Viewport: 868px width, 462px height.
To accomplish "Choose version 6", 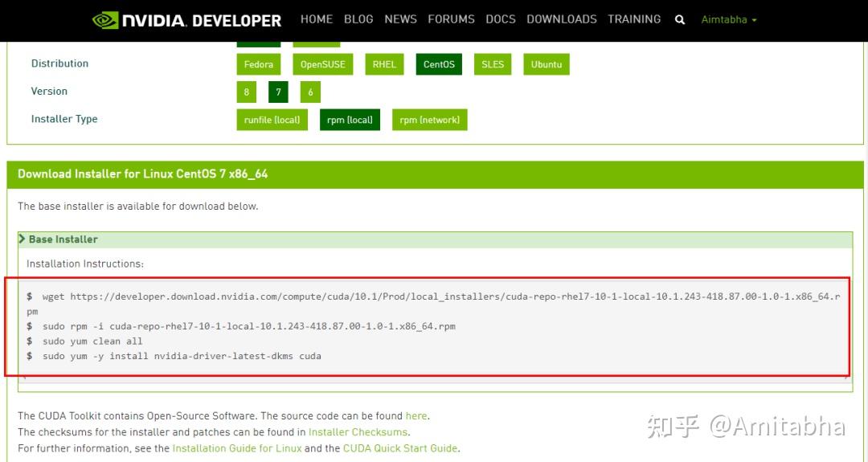I will [310, 92].
